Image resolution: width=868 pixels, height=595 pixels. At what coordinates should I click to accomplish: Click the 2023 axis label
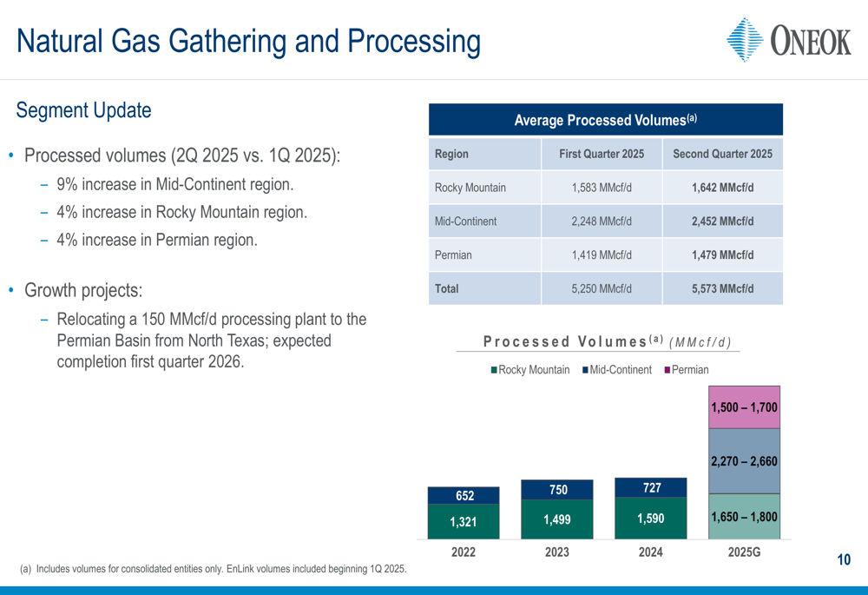click(557, 552)
